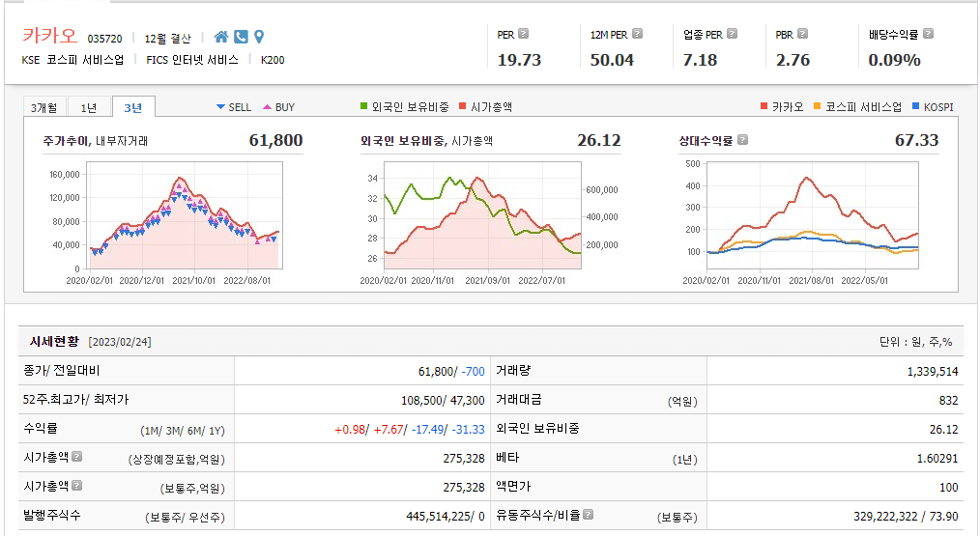Click the stock code 035720

tap(105, 39)
